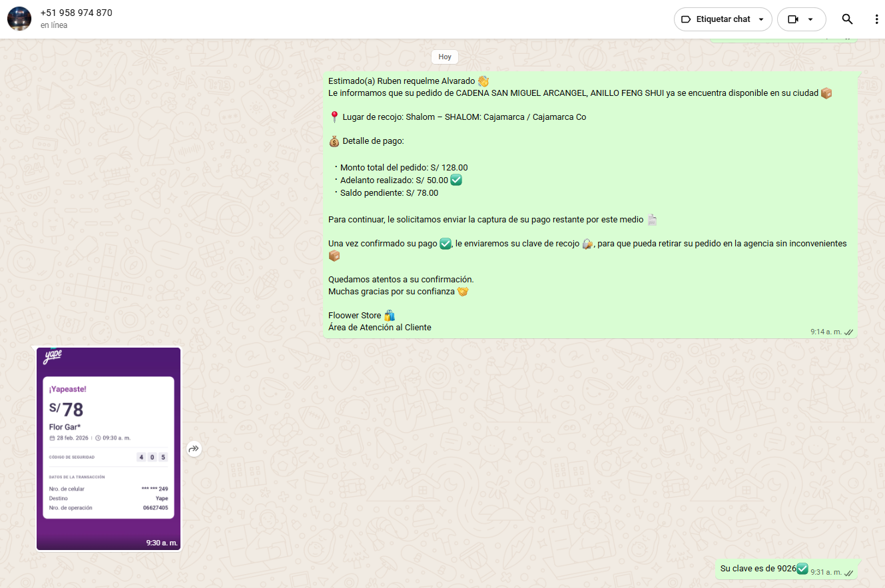The width and height of the screenshot is (885, 588).
Task: Select the "Su clave es de 9026" message
Action: [758, 569]
